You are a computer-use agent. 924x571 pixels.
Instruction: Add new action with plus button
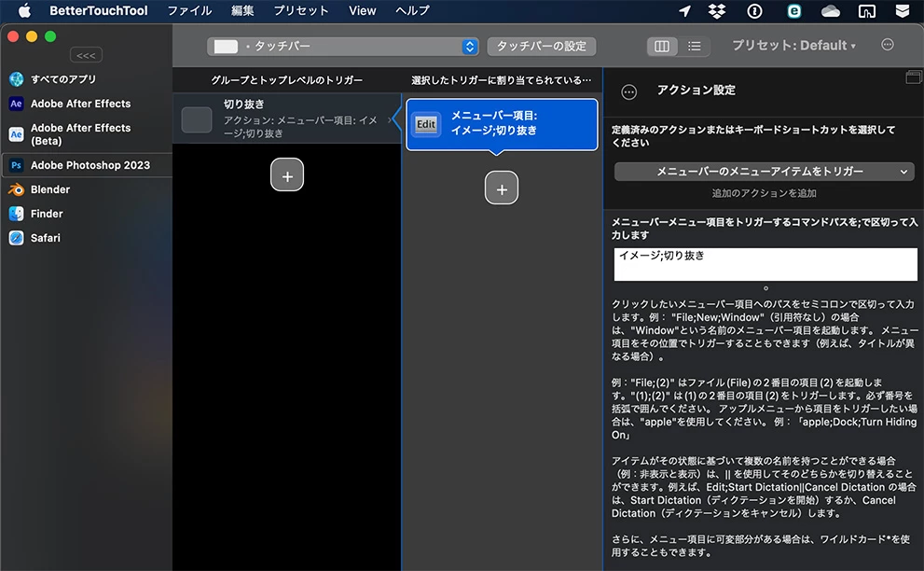pos(502,188)
